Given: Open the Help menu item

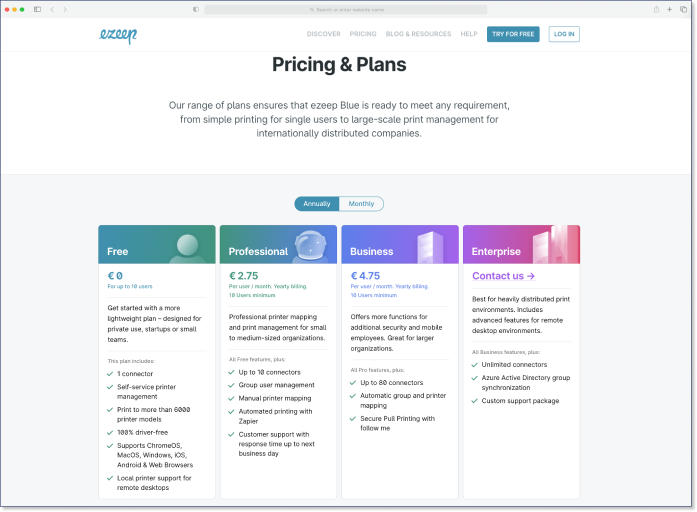Looking at the screenshot, I should coord(469,34).
